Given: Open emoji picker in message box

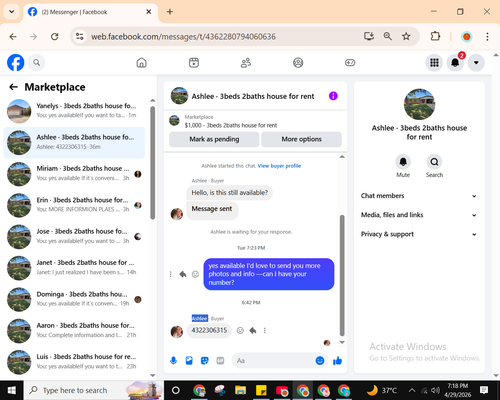Looking at the screenshot, I should coord(320,360).
